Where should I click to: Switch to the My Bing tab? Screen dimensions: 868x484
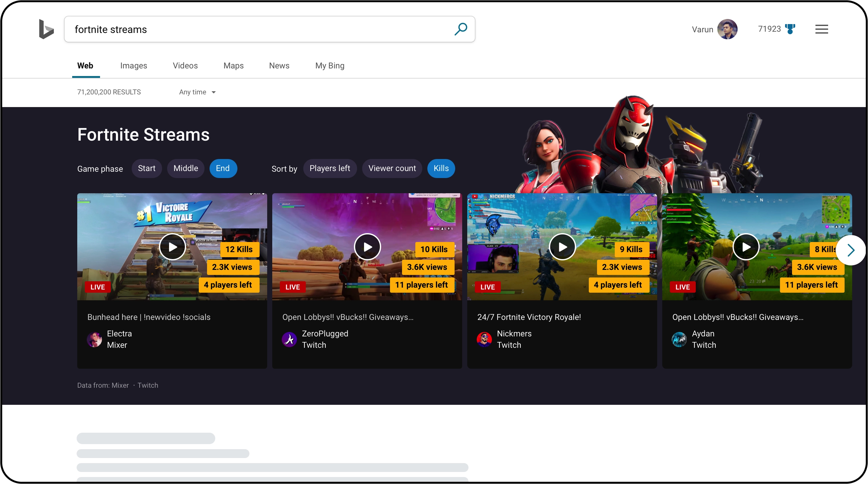[x=330, y=66]
